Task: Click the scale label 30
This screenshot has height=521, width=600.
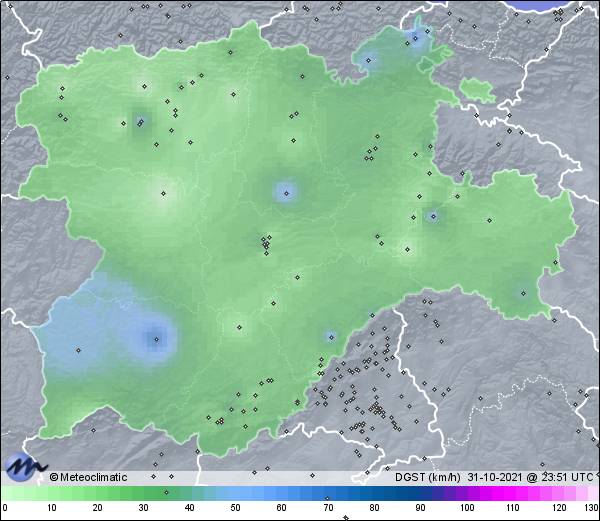Action: point(143,508)
